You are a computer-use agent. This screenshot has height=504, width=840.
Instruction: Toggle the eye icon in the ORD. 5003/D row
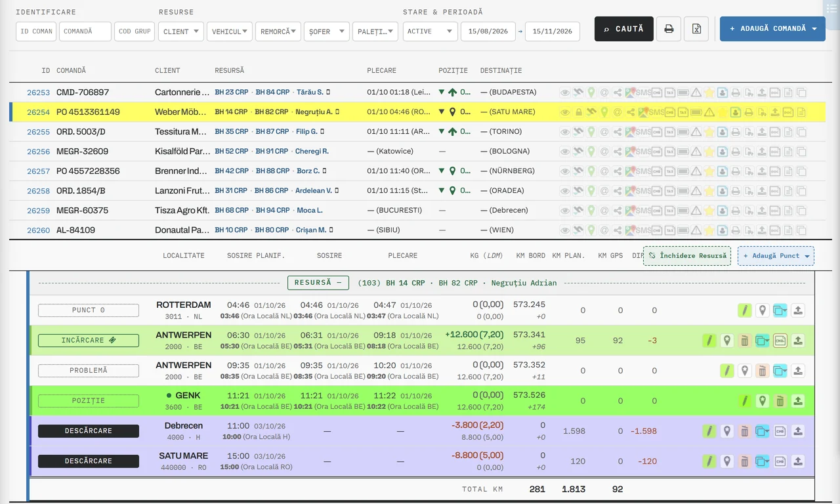[565, 132]
